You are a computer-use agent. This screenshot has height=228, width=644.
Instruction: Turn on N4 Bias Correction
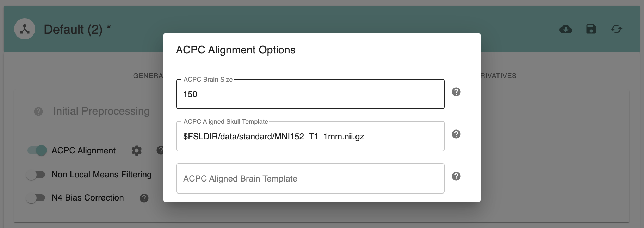click(36, 198)
